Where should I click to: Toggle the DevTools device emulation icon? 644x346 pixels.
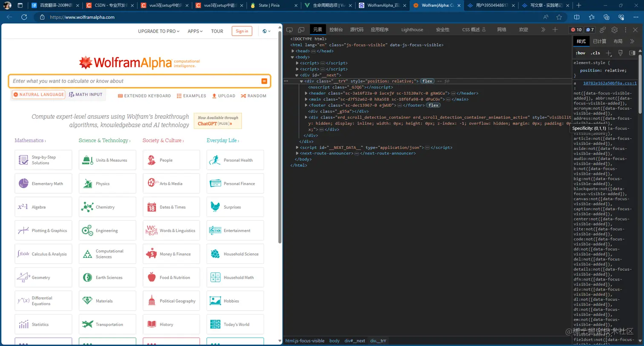301,30
